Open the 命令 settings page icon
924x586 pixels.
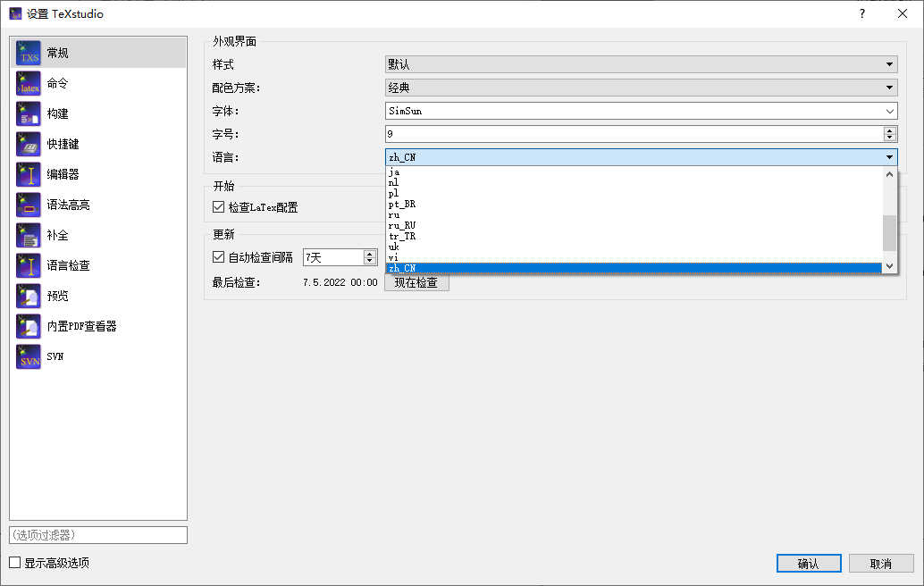[28, 83]
